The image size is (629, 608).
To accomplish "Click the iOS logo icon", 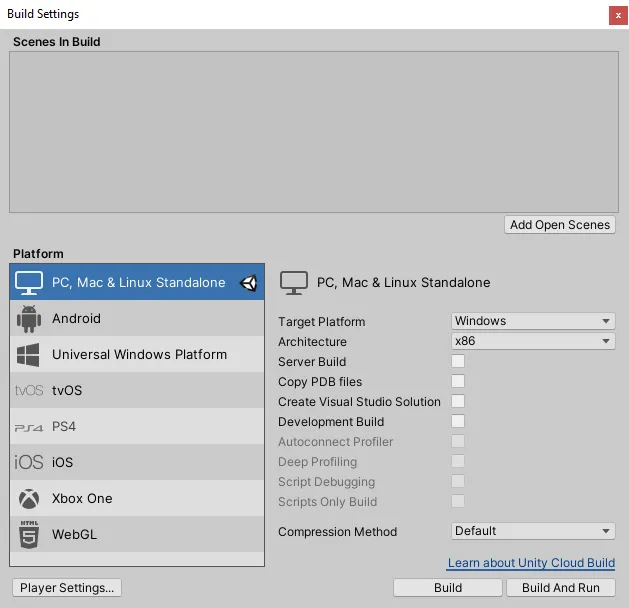I will pos(28,462).
